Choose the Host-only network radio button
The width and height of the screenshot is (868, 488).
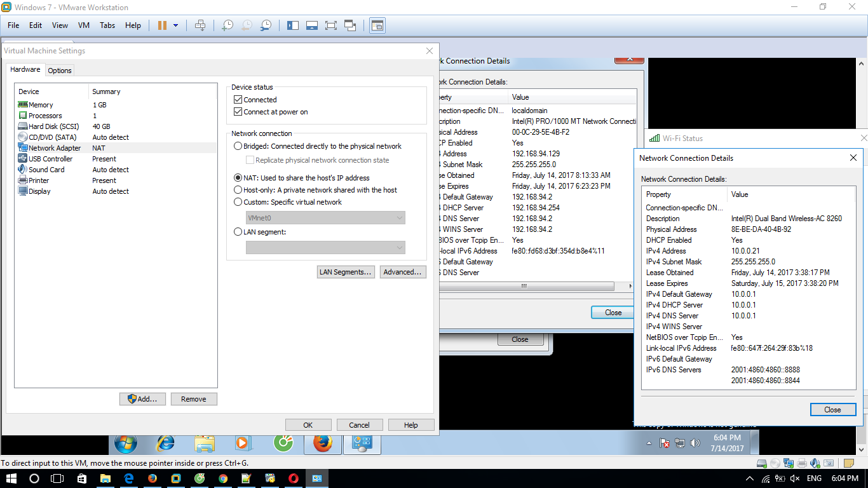coord(238,190)
